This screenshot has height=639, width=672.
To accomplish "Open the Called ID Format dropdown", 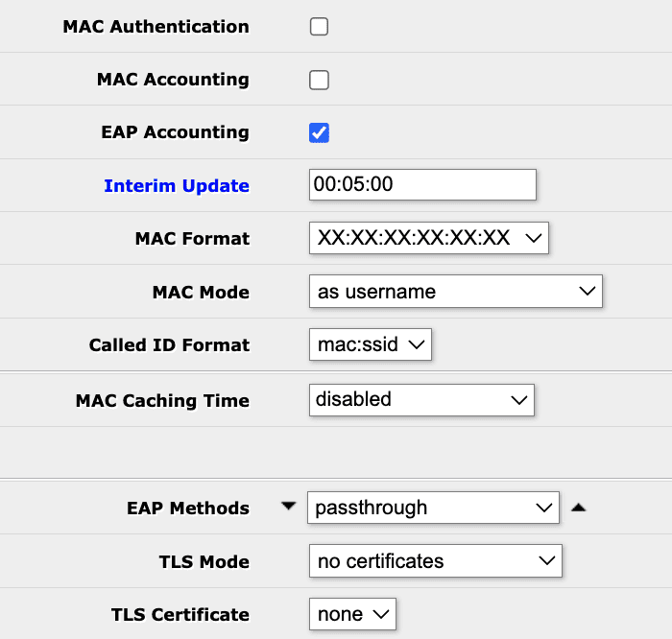I will 371,344.
